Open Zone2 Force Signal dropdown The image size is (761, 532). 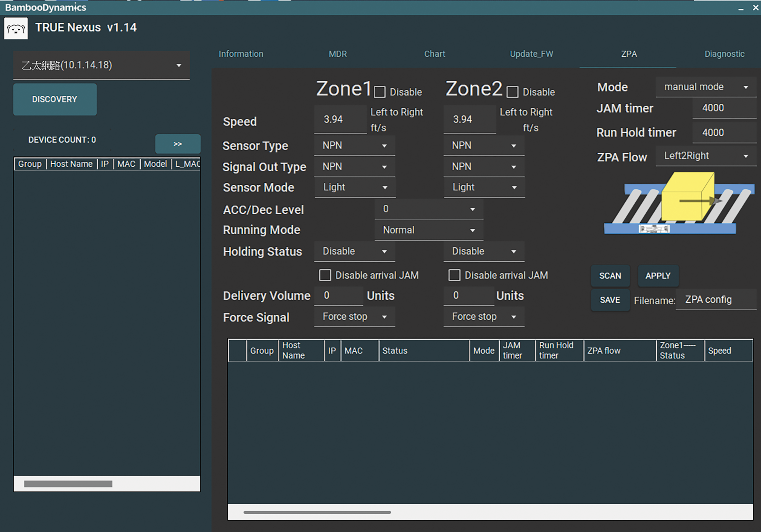[x=484, y=317]
